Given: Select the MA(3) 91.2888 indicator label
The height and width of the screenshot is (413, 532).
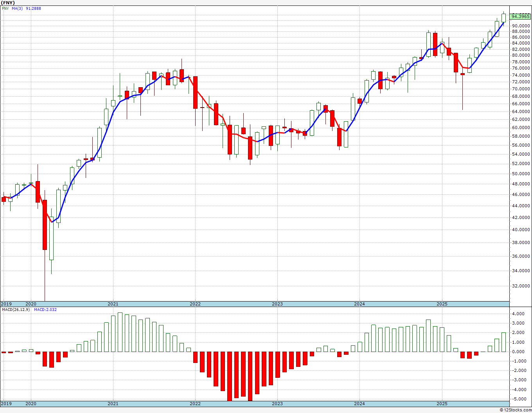Looking at the screenshot, I should (26, 8).
